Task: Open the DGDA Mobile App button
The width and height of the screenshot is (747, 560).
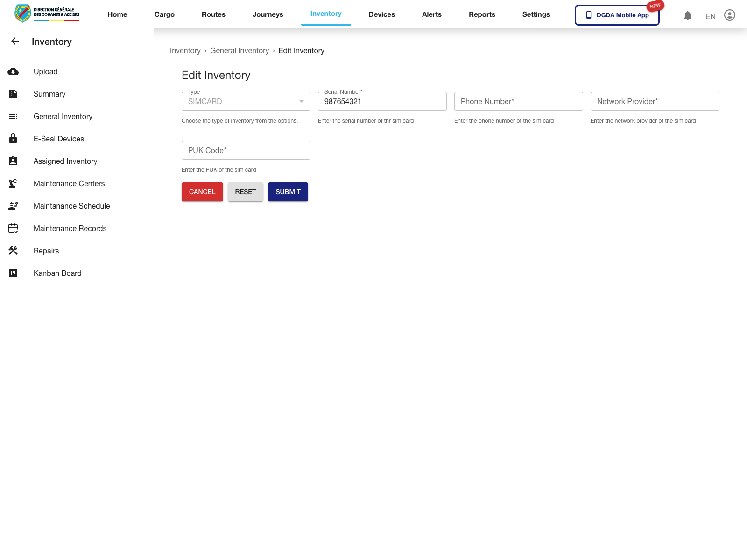Action: click(617, 15)
